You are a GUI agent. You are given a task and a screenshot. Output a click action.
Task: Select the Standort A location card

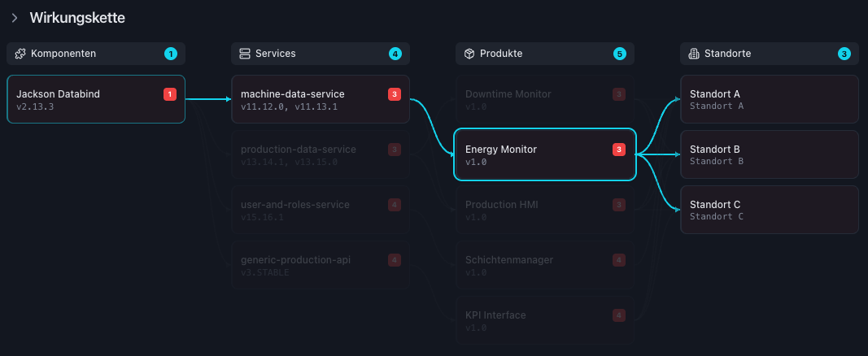point(770,99)
